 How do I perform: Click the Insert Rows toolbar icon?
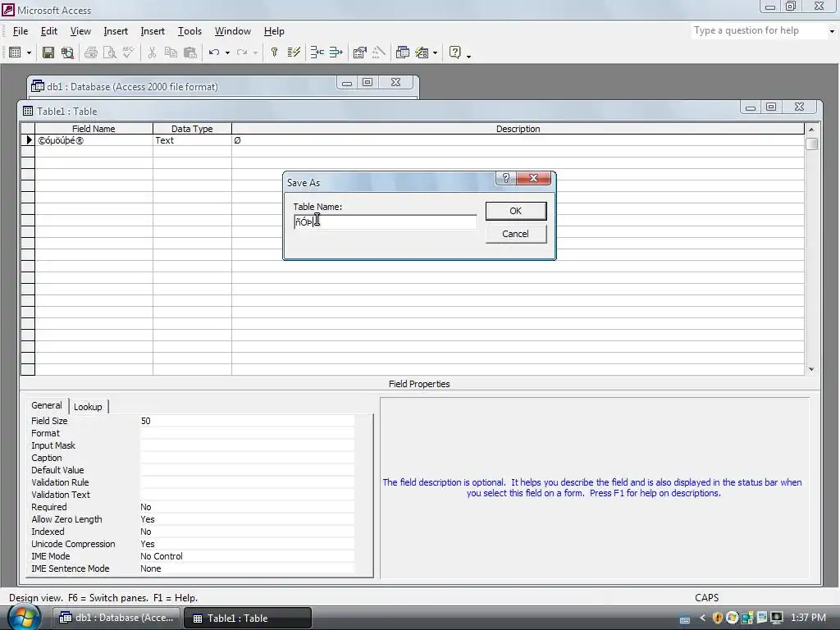pyautogui.click(x=317, y=52)
